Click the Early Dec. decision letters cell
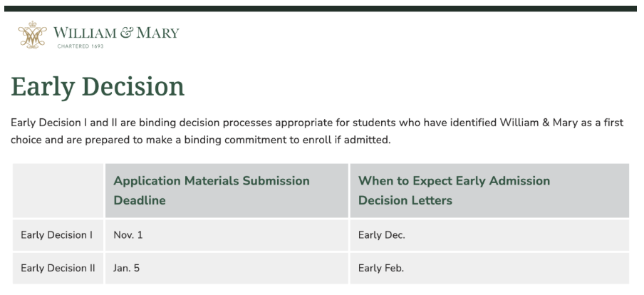 coord(489,235)
